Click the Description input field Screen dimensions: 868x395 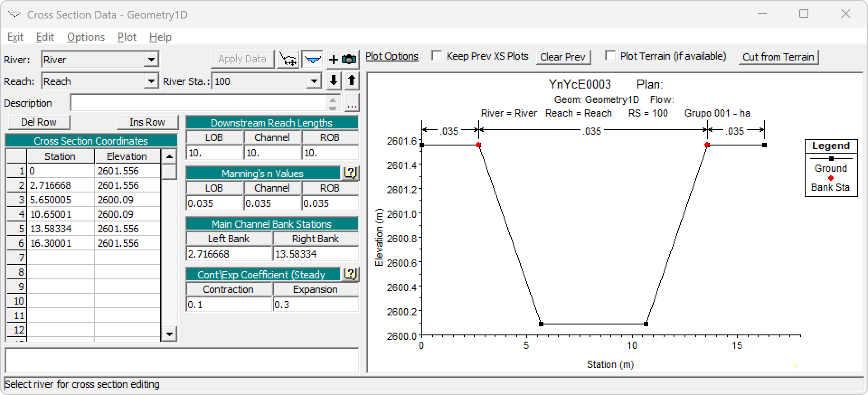tap(198, 103)
